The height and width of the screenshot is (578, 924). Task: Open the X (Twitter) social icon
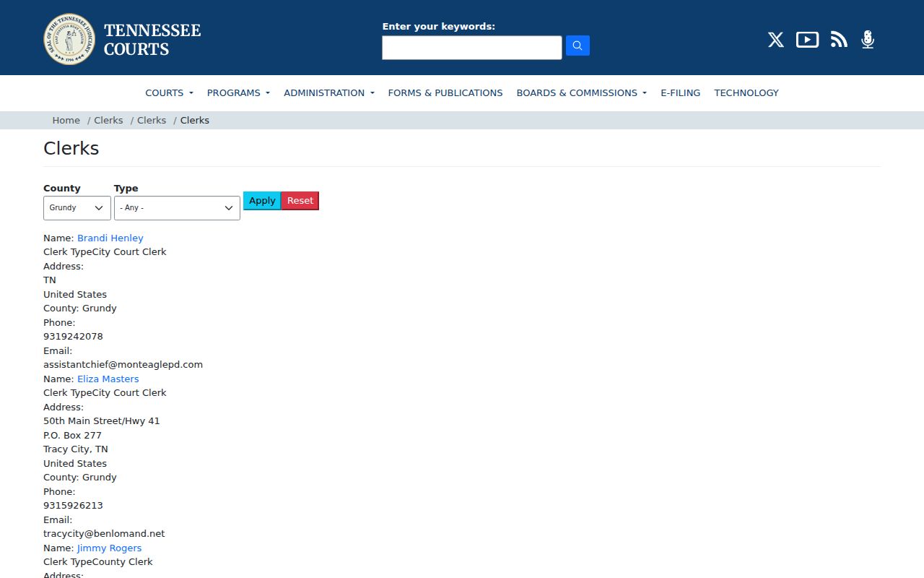pyautogui.click(x=776, y=40)
